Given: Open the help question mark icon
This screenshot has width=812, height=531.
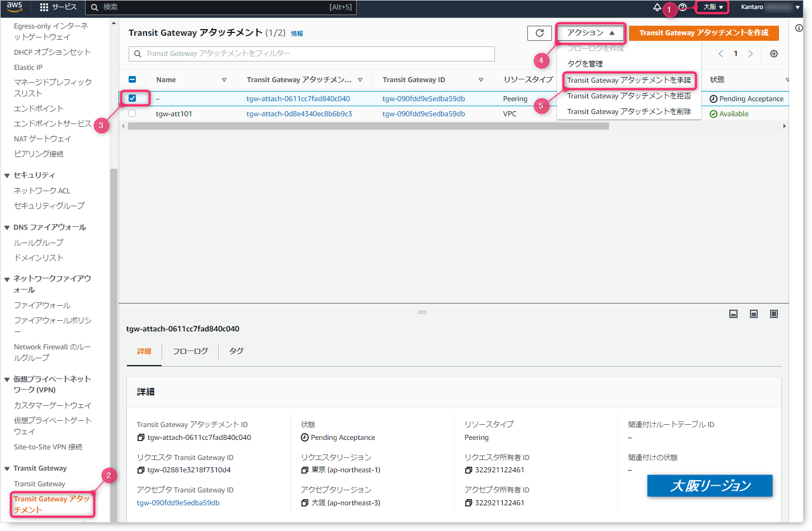Looking at the screenshot, I should [x=682, y=7].
